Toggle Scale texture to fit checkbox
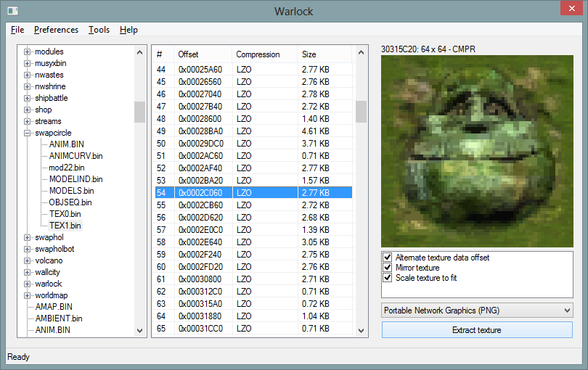The height and width of the screenshot is (370, 588). (x=388, y=278)
